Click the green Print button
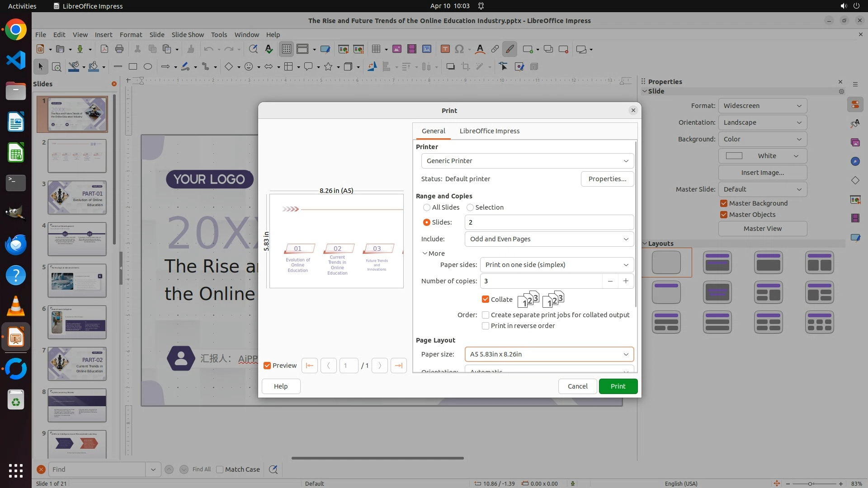868x488 pixels. [x=618, y=386]
